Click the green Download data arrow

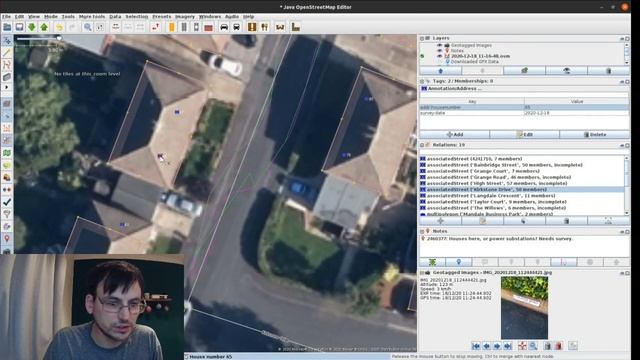pyautogui.click(x=32, y=27)
